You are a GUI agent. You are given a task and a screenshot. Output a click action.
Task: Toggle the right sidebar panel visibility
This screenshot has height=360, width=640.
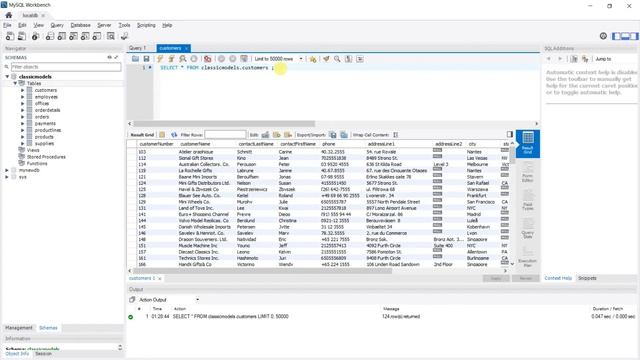pyautogui.click(x=634, y=36)
